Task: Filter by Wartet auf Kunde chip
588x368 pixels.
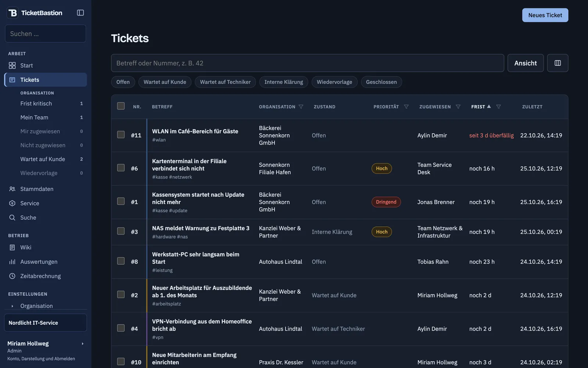Action: click(165, 82)
